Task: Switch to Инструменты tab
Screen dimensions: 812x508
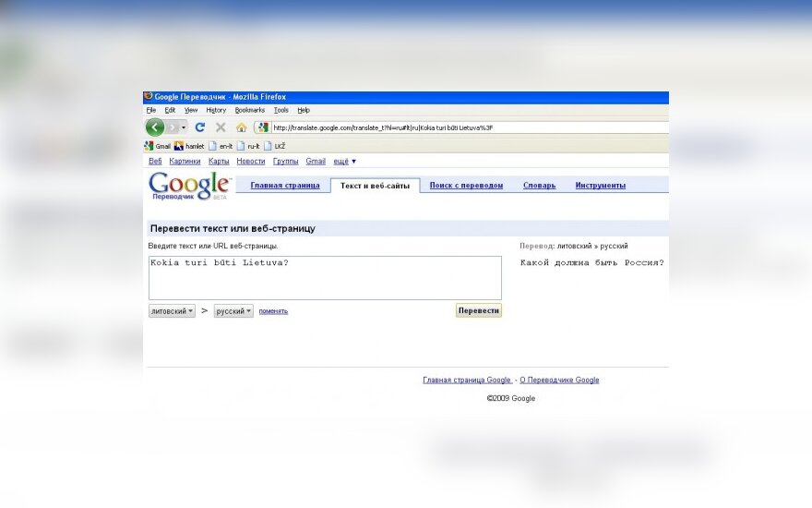Action: [x=600, y=185]
